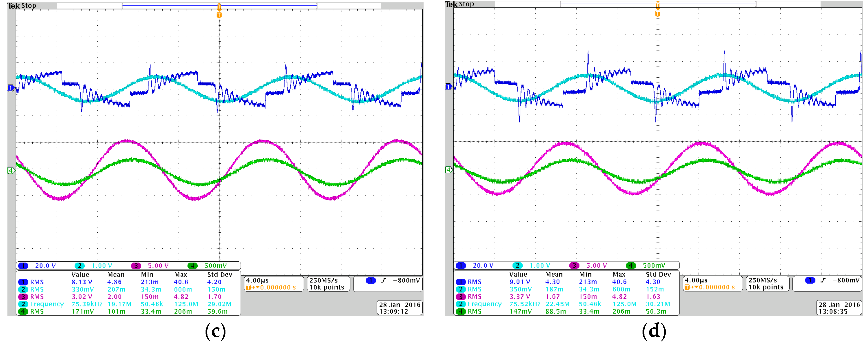Select channel 4 ground marker on right scope
The height and width of the screenshot is (345, 868).
[449, 170]
